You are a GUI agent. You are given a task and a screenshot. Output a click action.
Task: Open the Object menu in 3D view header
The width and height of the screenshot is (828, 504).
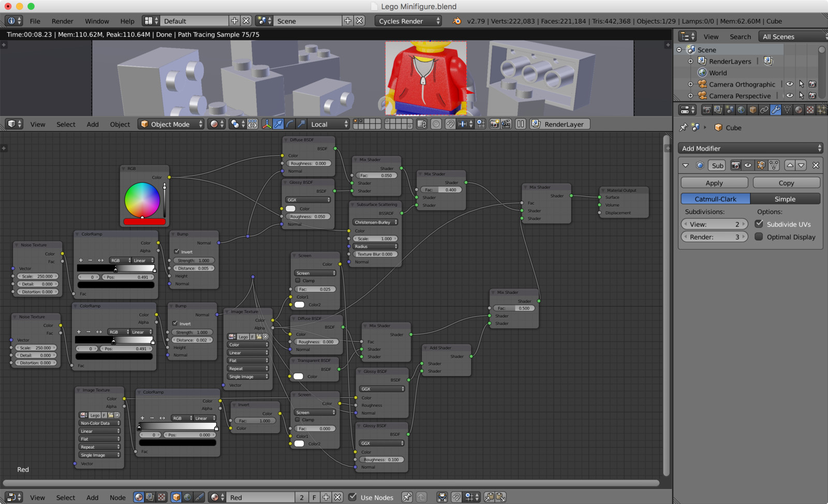(120, 124)
